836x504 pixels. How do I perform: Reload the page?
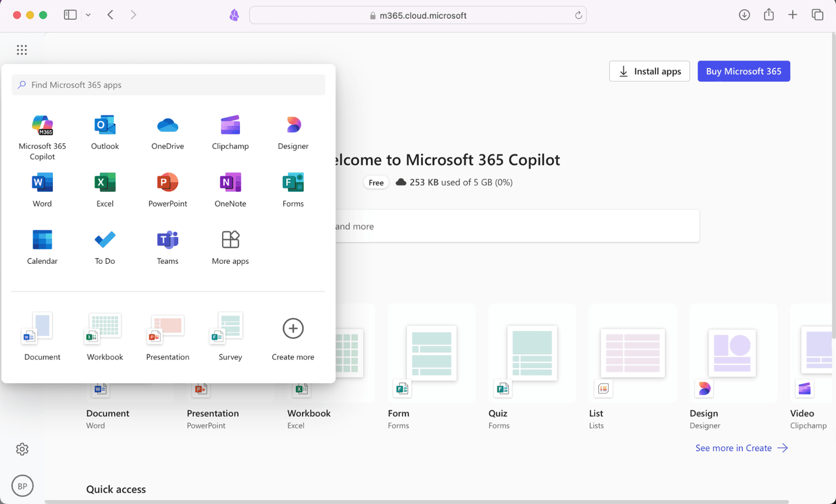pyautogui.click(x=578, y=15)
